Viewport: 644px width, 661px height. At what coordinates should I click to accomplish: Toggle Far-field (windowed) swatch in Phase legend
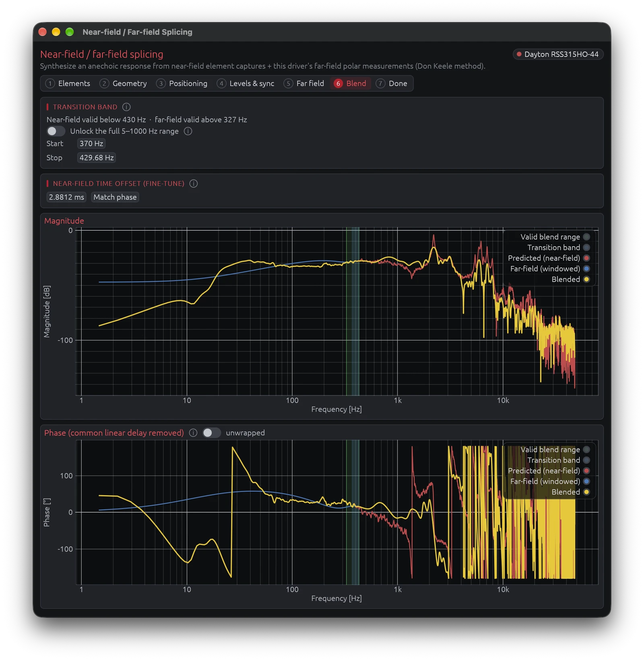click(586, 482)
